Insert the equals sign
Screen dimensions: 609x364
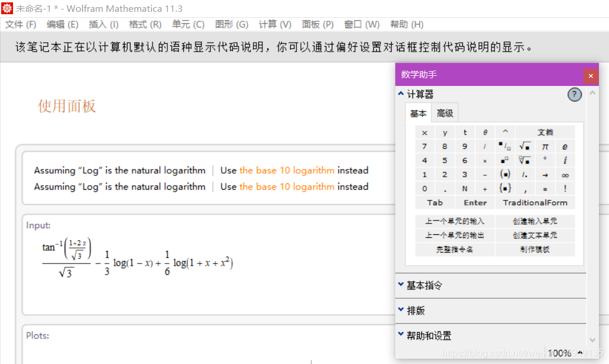pos(545,189)
